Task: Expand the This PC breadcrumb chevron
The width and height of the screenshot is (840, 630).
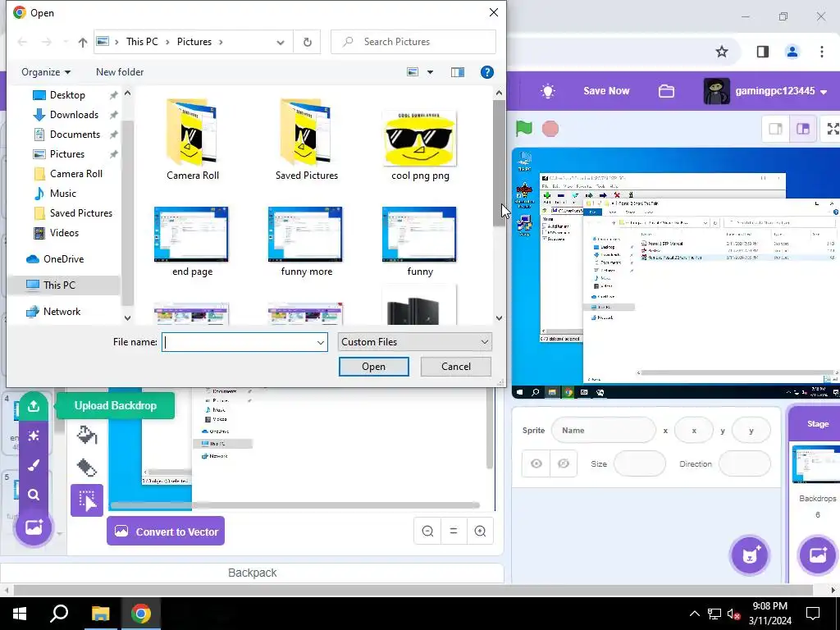Action: (x=167, y=42)
